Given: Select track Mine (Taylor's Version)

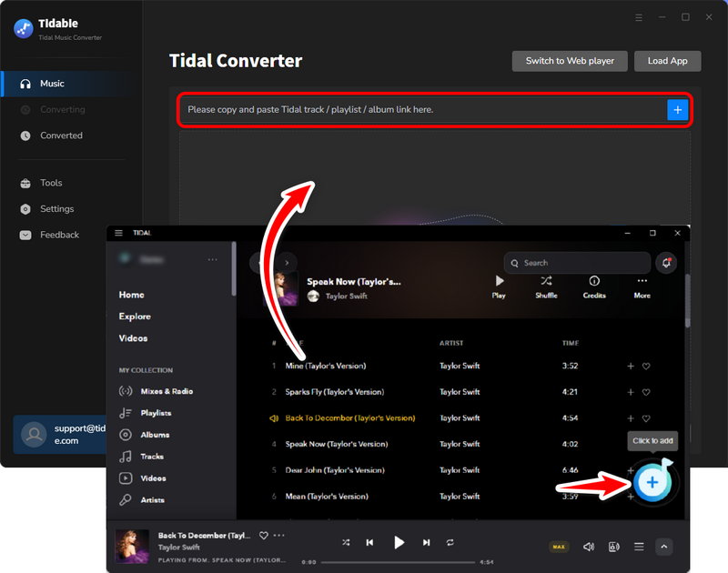Looking at the screenshot, I should [326, 366].
